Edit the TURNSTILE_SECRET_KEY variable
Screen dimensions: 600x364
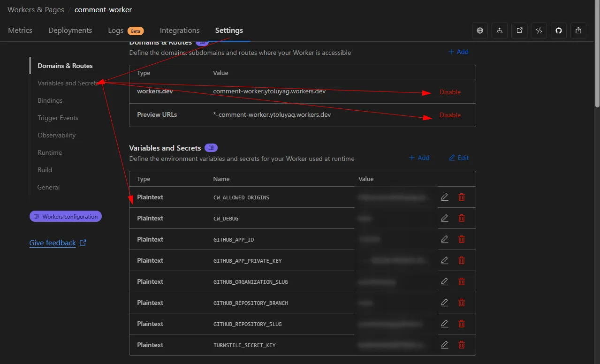pos(445,345)
